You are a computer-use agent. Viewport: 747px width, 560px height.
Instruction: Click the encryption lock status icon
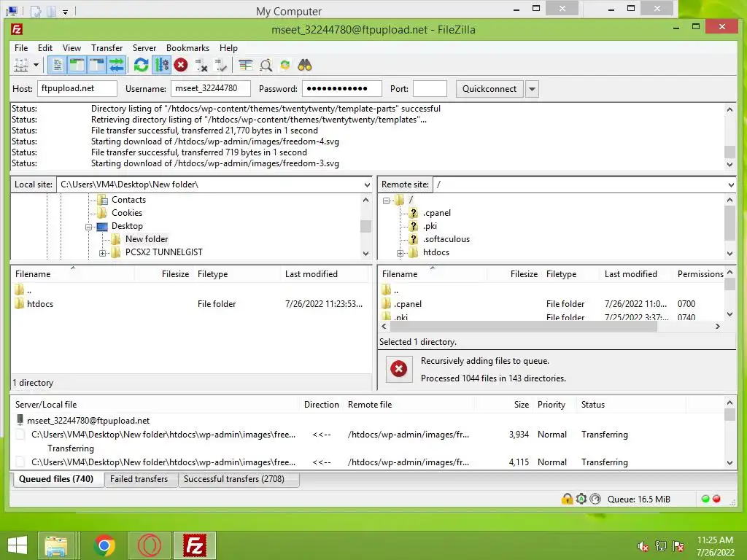(x=567, y=499)
